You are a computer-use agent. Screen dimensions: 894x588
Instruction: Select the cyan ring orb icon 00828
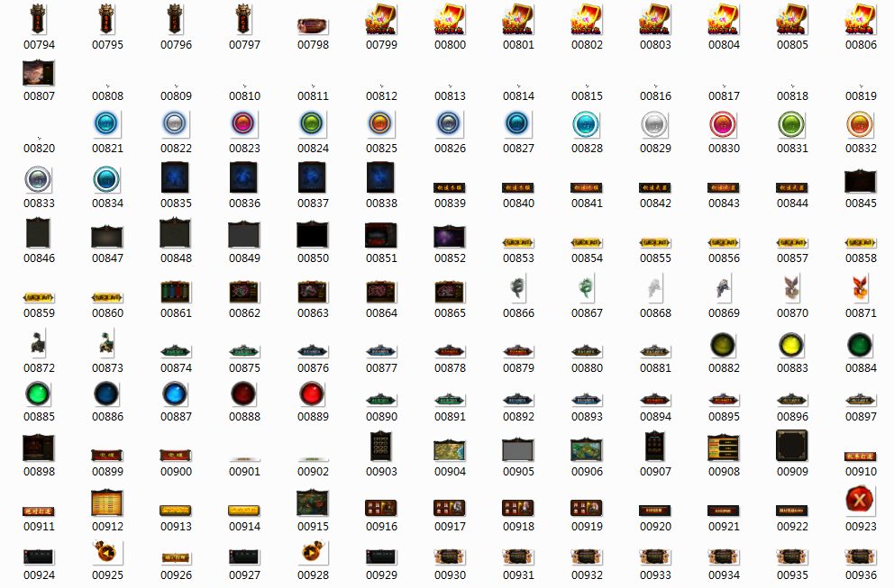point(587,123)
